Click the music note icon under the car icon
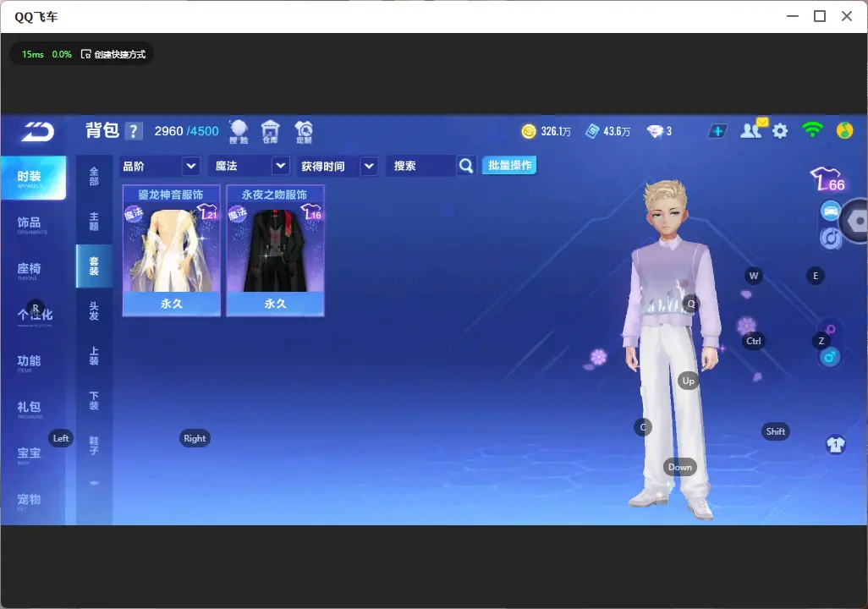 pos(831,238)
